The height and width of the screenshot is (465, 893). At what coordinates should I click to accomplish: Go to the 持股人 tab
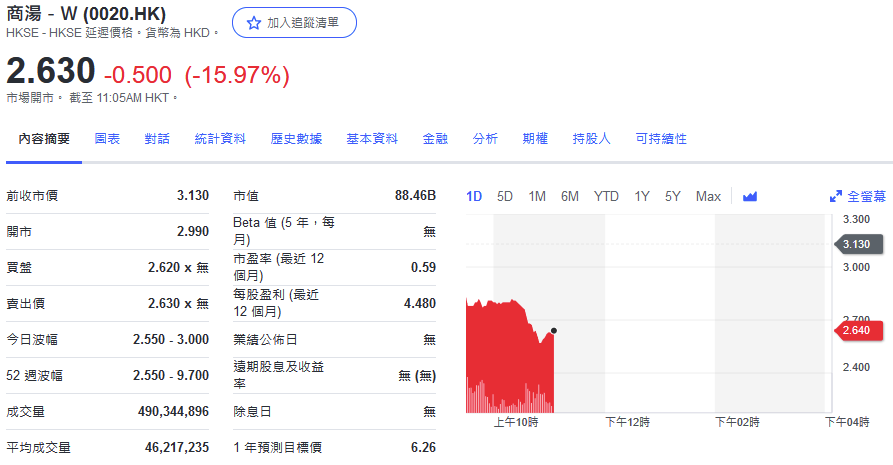coord(591,139)
